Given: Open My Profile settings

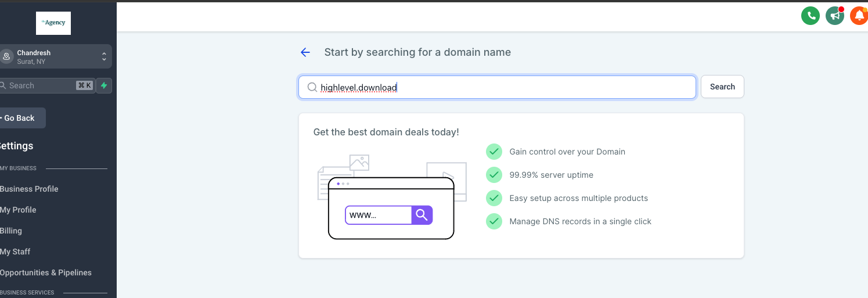Looking at the screenshot, I should coord(18,210).
